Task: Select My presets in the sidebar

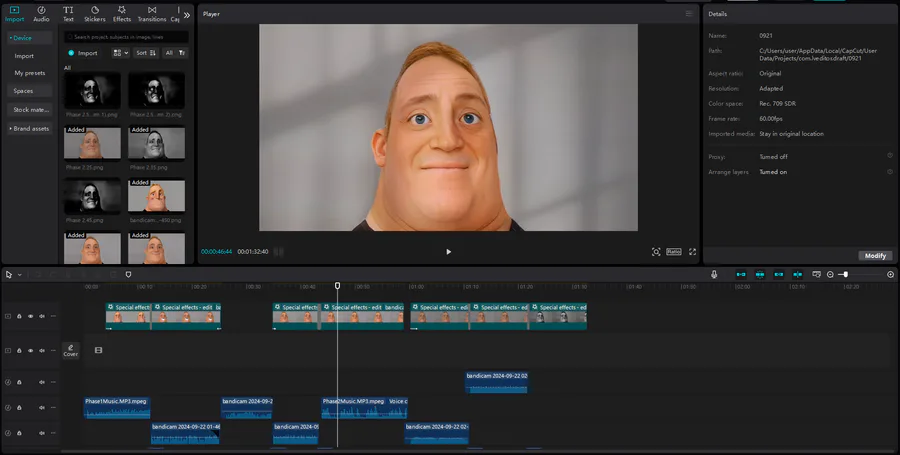Action: [29, 73]
